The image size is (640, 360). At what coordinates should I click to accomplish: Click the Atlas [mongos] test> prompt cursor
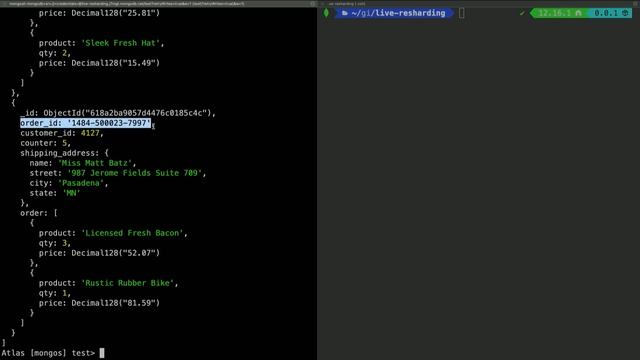click(x=102, y=353)
